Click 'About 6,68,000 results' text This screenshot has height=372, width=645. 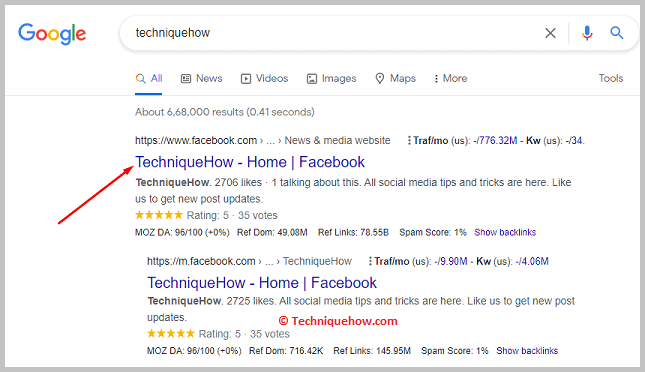point(189,112)
